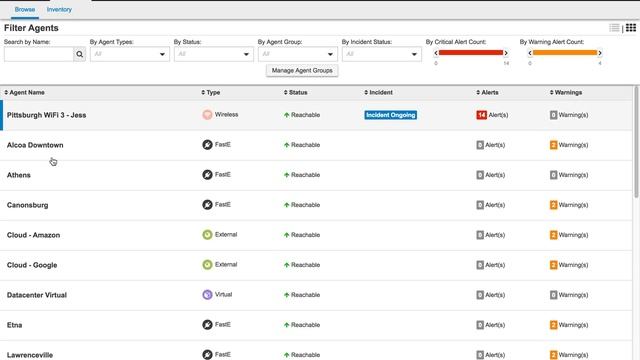640x360 pixels.
Task: Open Athens agent
Action: 19,175
